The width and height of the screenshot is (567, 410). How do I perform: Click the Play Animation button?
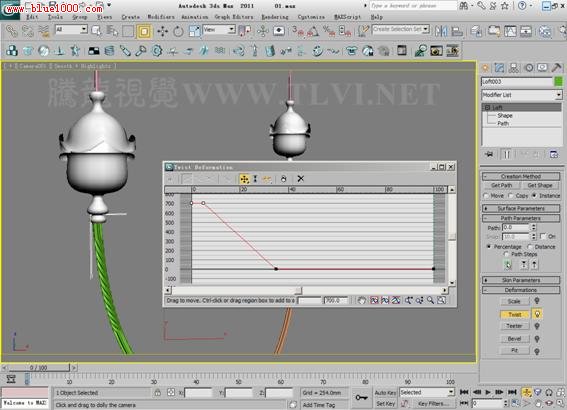[x=488, y=392]
